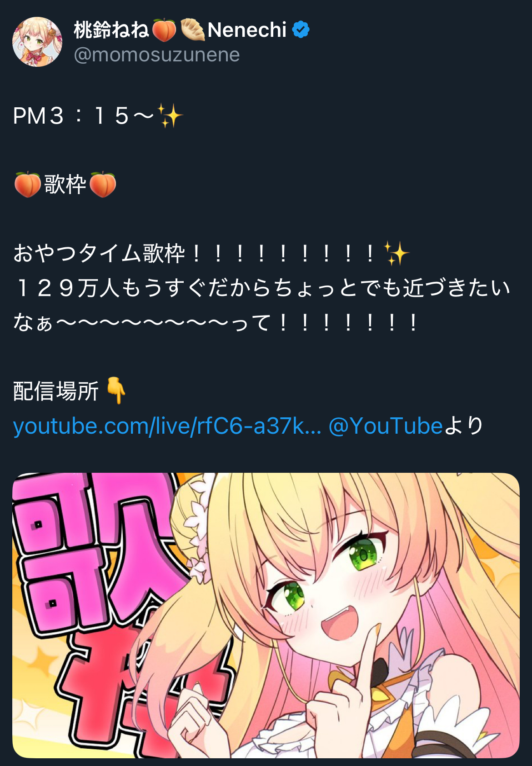532x766 pixels.
Task: Tap the pointing-down hand emoji
Action: [x=116, y=391]
